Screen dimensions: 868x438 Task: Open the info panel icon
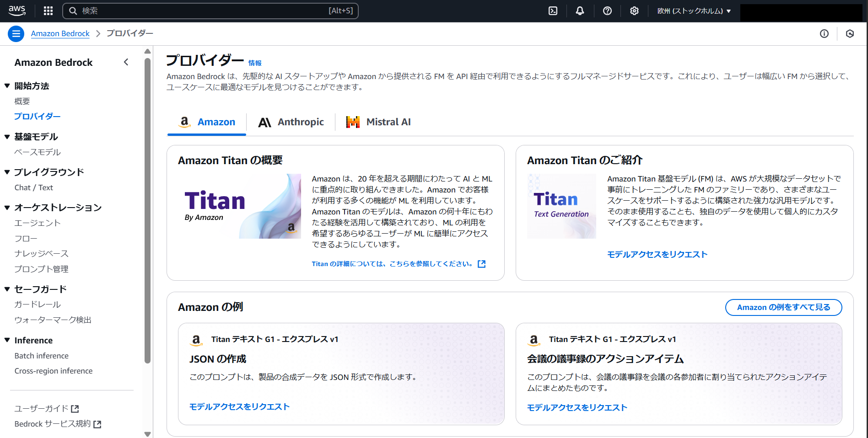click(824, 33)
